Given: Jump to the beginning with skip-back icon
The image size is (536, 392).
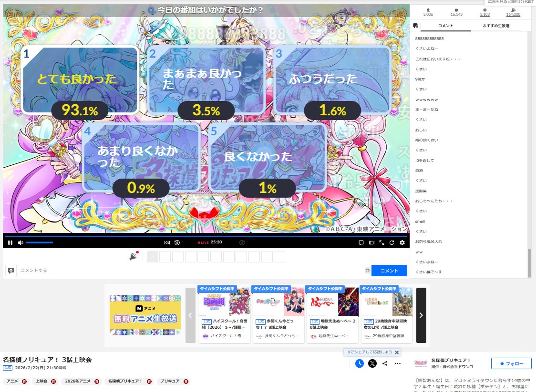Looking at the screenshot, I should click(167, 242).
